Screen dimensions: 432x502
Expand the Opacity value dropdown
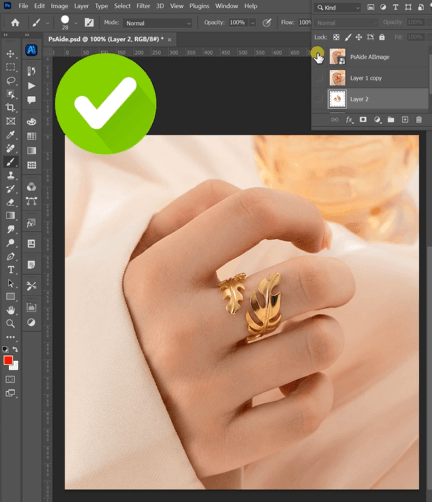pos(253,23)
